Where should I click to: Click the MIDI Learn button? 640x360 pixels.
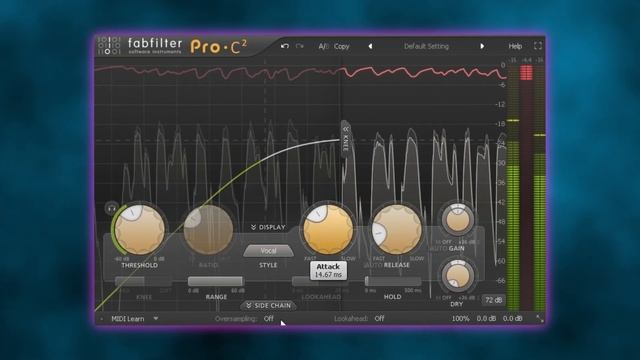tap(128, 319)
